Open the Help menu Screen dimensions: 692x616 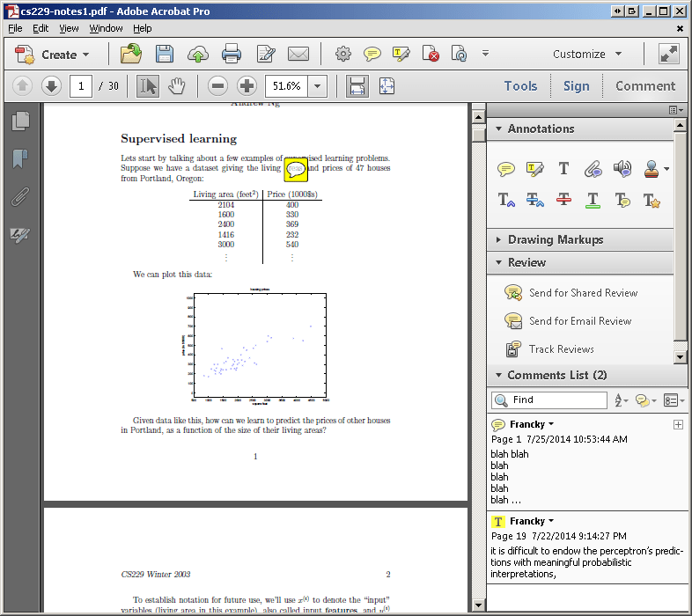(142, 28)
